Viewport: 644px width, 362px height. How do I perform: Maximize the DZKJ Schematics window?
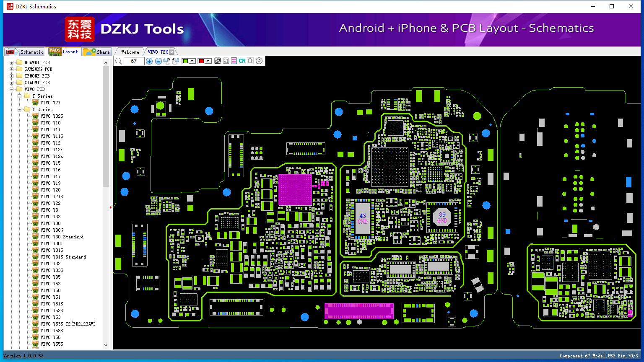tap(612, 6)
